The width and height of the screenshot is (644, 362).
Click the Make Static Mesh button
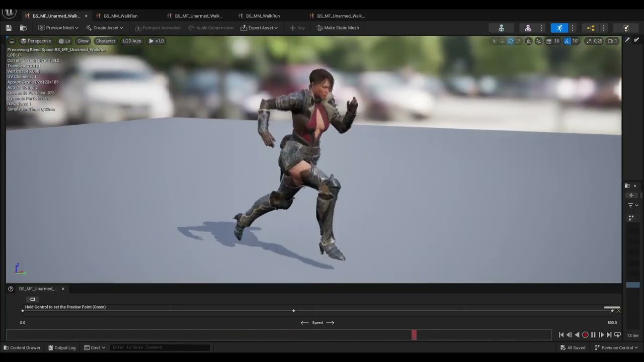coord(338,28)
